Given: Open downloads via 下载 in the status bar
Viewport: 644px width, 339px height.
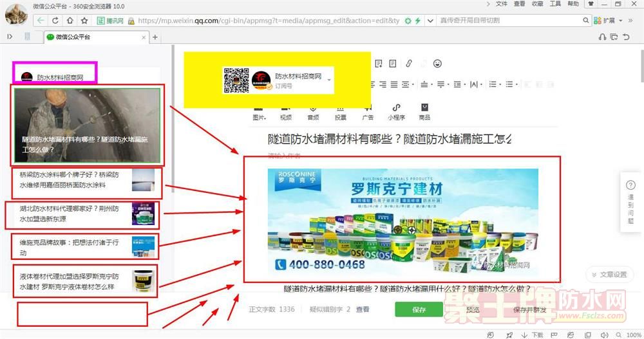Looking at the screenshot, I should point(533,335).
